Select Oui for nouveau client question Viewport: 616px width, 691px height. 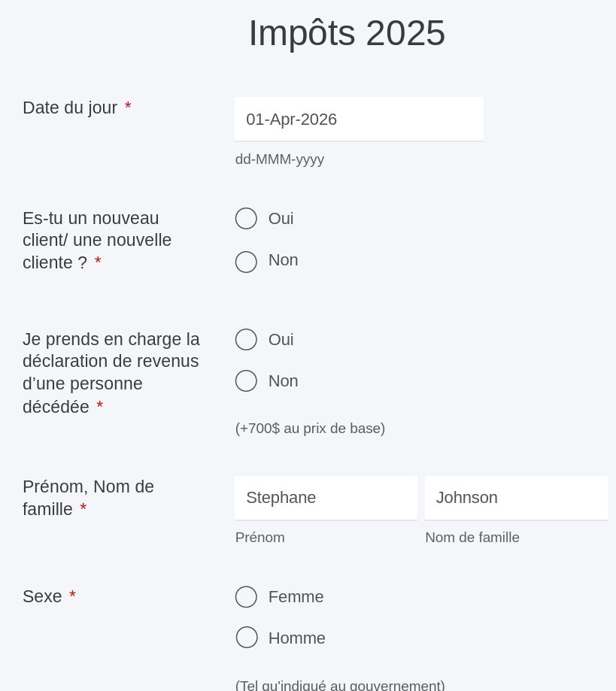coord(246,219)
